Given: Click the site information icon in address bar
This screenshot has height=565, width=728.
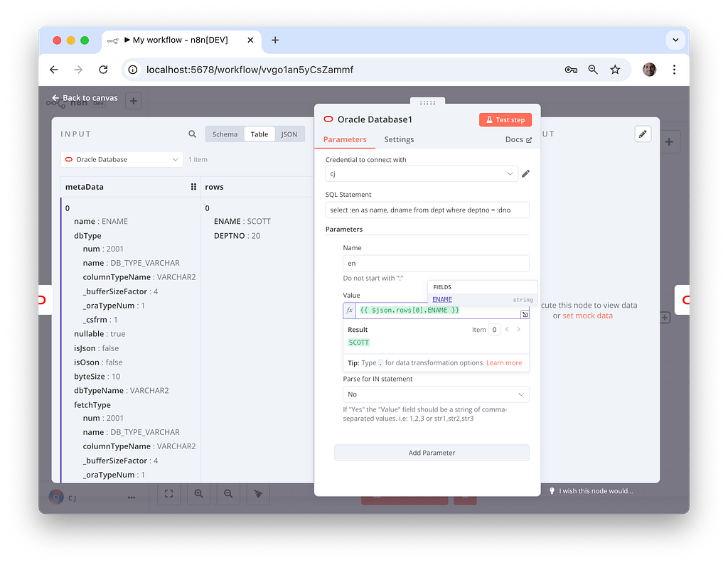Looking at the screenshot, I should pos(133,70).
